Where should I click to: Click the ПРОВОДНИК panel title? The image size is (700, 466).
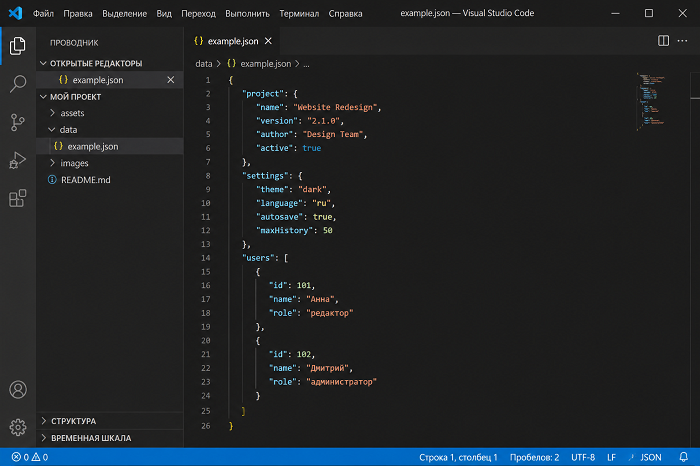pos(74,43)
